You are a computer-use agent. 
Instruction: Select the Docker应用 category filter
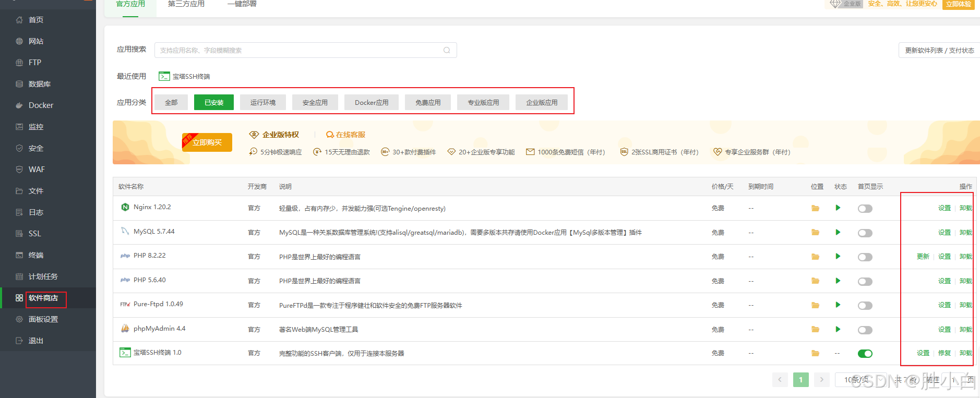pyautogui.click(x=372, y=102)
